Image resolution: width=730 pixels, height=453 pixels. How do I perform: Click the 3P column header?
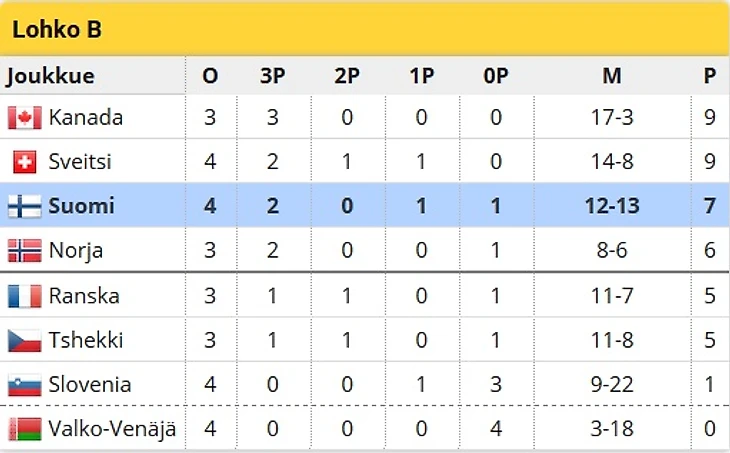click(272, 76)
